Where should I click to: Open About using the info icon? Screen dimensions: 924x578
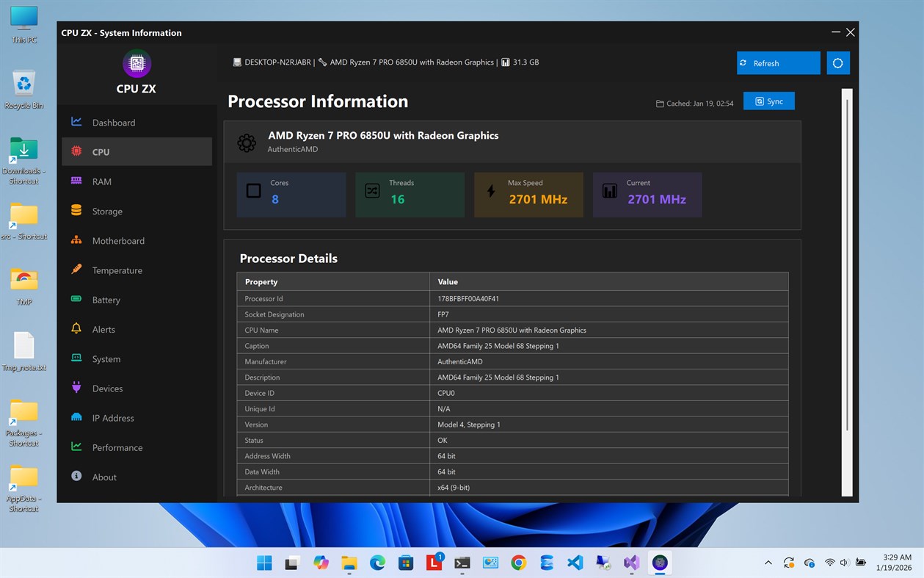click(x=76, y=477)
